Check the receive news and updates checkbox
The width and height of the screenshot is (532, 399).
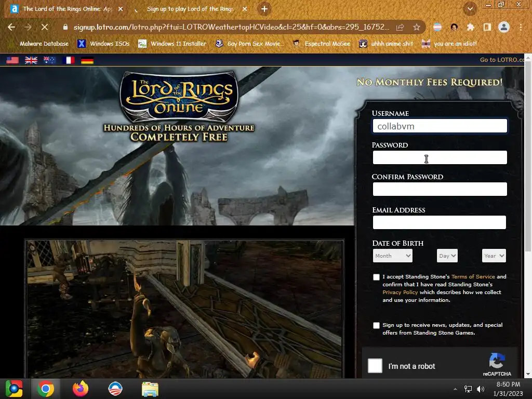(376, 325)
